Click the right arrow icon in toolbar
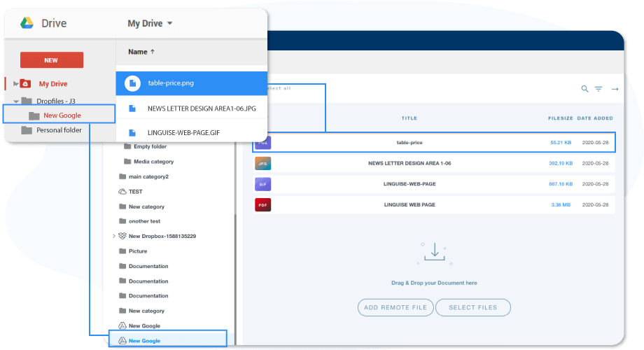The height and width of the screenshot is (350, 644). pos(615,89)
